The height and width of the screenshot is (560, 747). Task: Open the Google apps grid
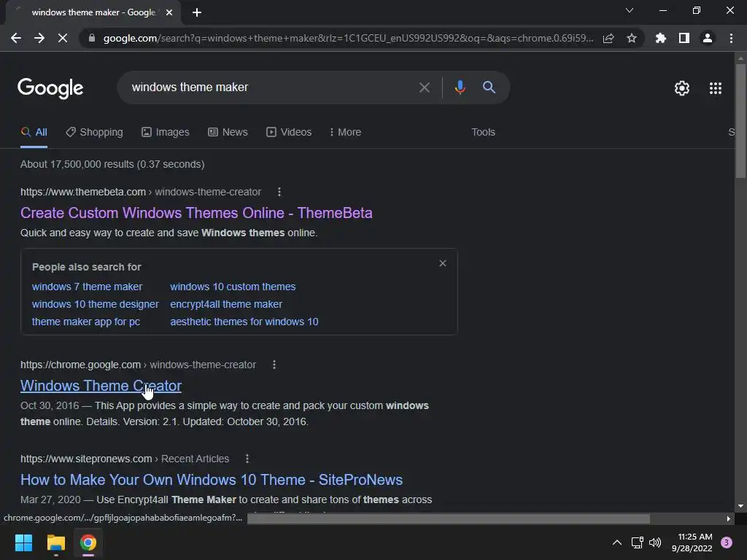coord(716,88)
